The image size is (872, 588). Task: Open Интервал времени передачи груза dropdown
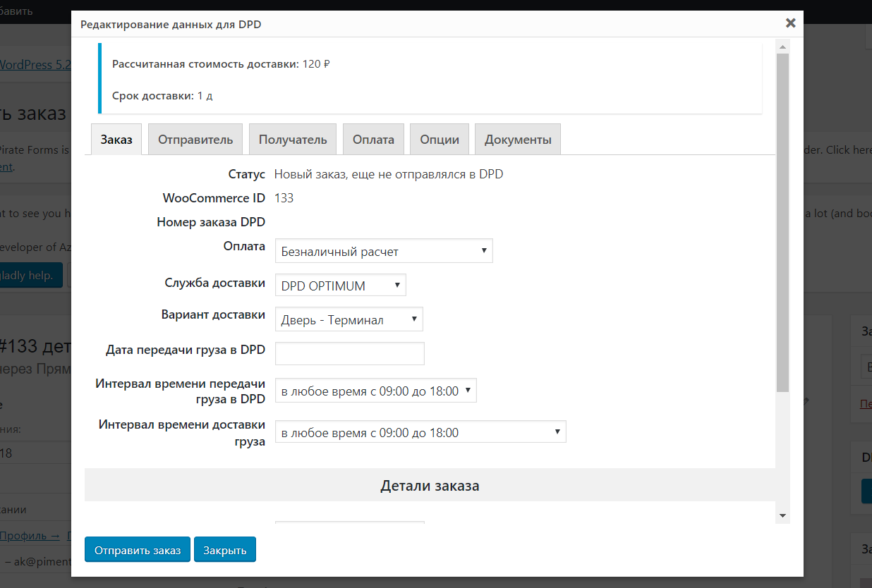[x=375, y=391]
